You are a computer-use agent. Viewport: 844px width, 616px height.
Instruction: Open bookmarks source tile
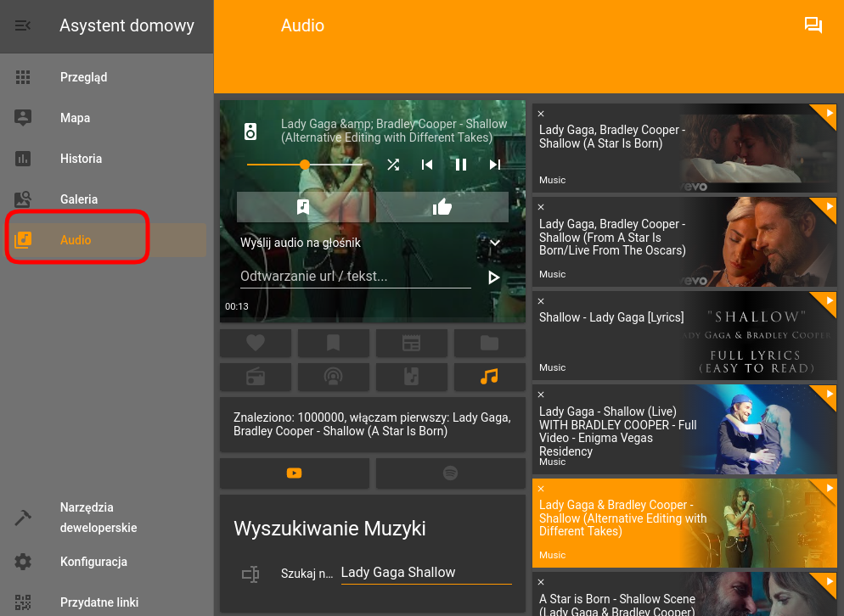tap(334, 343)
